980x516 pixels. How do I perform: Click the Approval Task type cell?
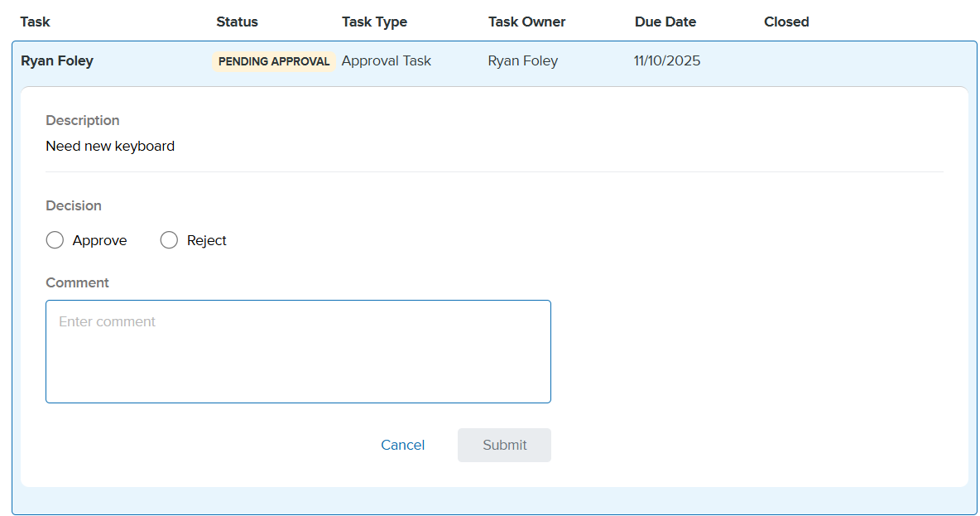[x=386, y=60]
